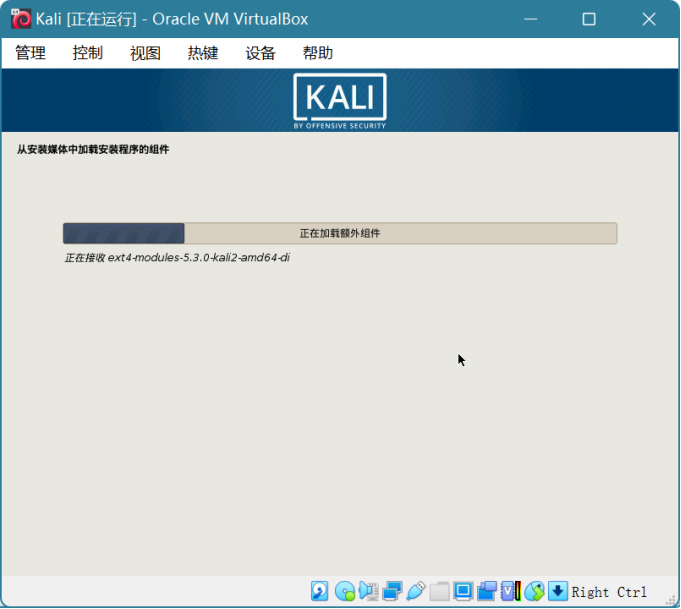
Task: Click the USB devices status icon
Action: [x=416, y=591]
